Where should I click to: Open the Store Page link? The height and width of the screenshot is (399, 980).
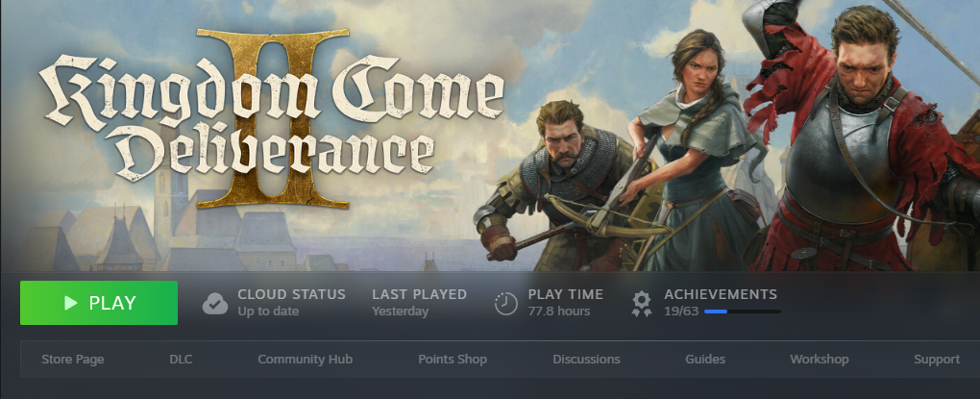(x=72, y=359)
